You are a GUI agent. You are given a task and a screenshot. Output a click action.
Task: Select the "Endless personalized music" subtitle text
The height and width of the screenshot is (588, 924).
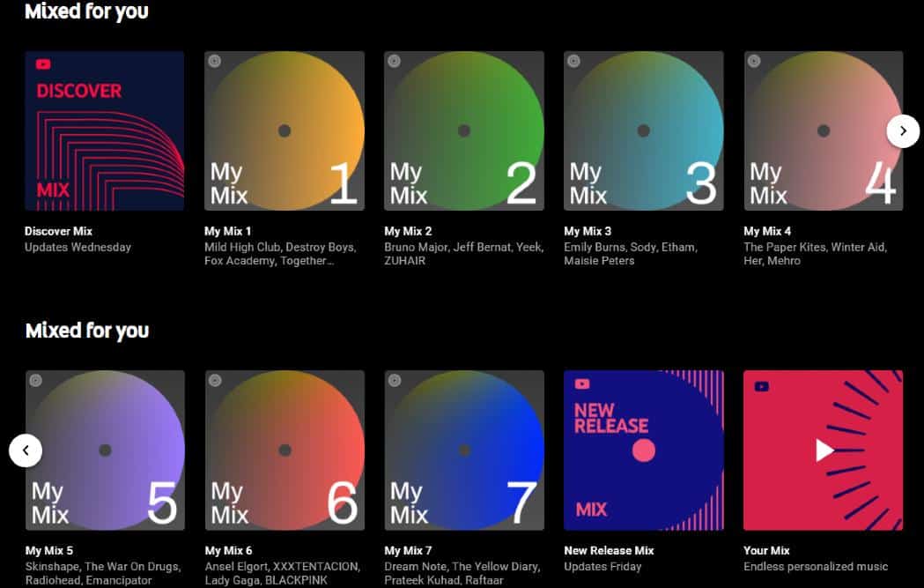coord(816,567)
